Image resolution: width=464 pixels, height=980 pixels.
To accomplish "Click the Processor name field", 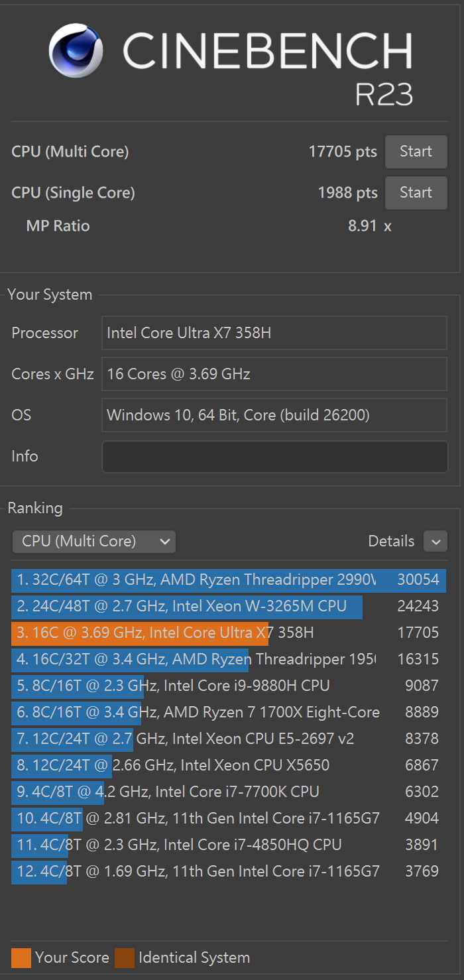I will pos(274,333).
